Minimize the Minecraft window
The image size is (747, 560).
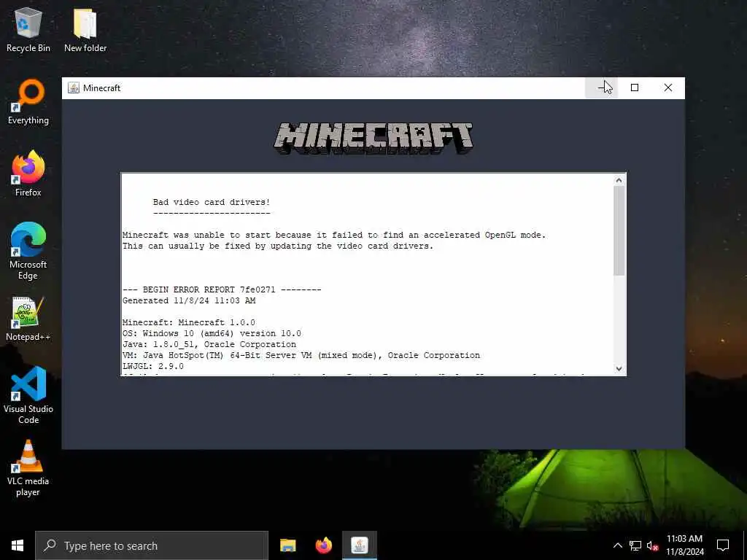point(601,88)
